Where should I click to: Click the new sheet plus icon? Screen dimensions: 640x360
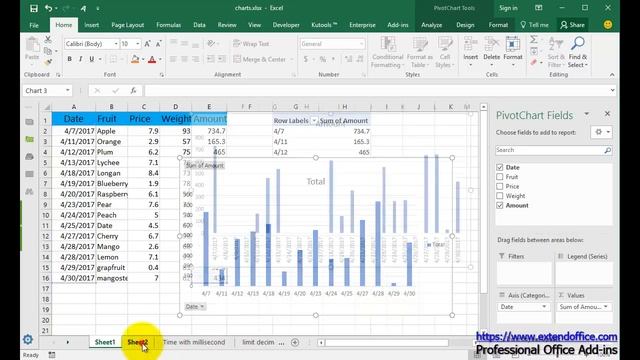(x=295, y=342)
